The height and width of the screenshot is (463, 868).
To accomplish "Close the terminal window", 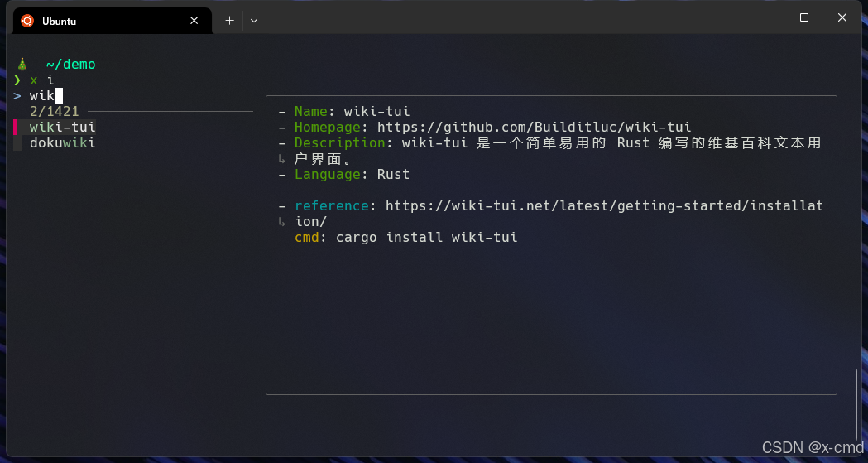I will 842,17.
